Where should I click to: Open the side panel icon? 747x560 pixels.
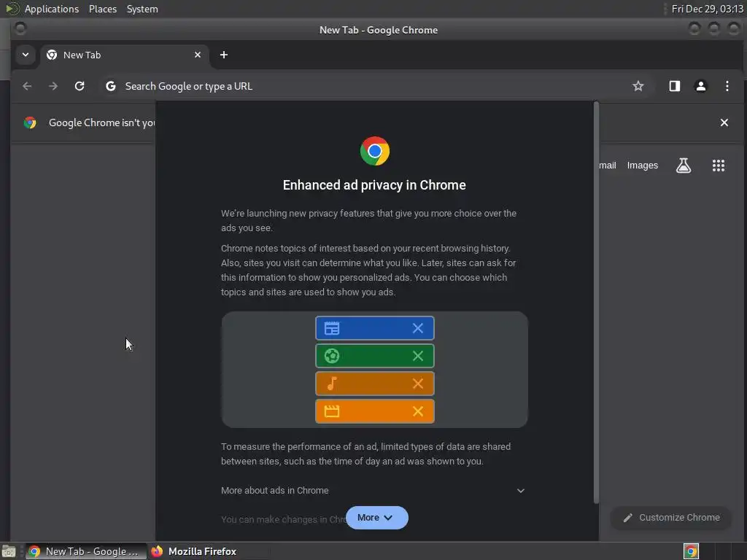pyautogui.click(x=675, y=86)
